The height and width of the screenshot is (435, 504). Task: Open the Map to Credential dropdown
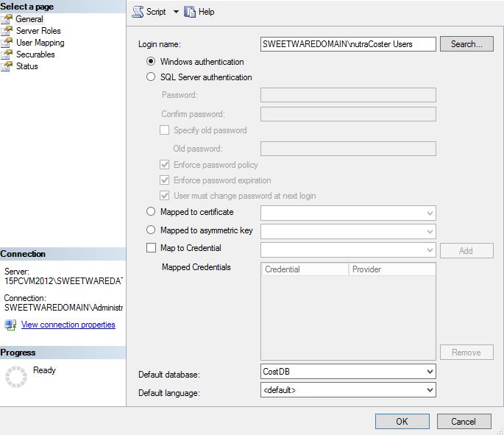click(x=430, y=250)
